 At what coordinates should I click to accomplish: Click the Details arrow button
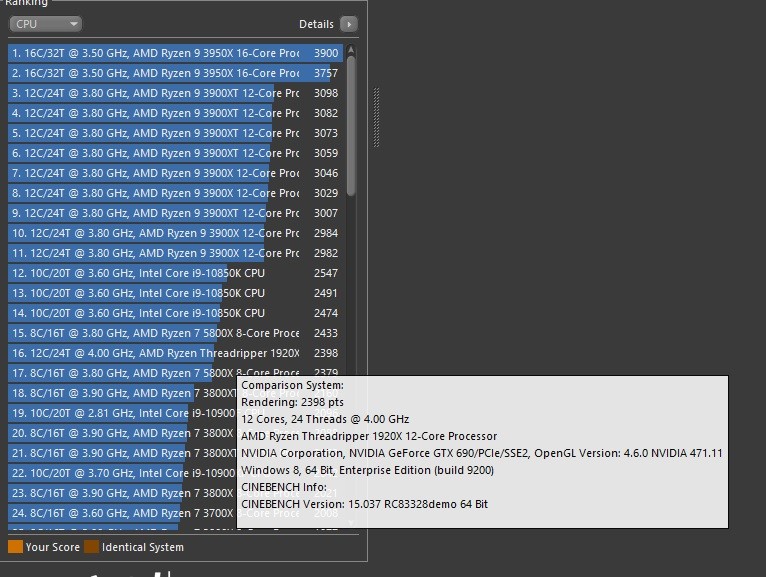[349, 24]
